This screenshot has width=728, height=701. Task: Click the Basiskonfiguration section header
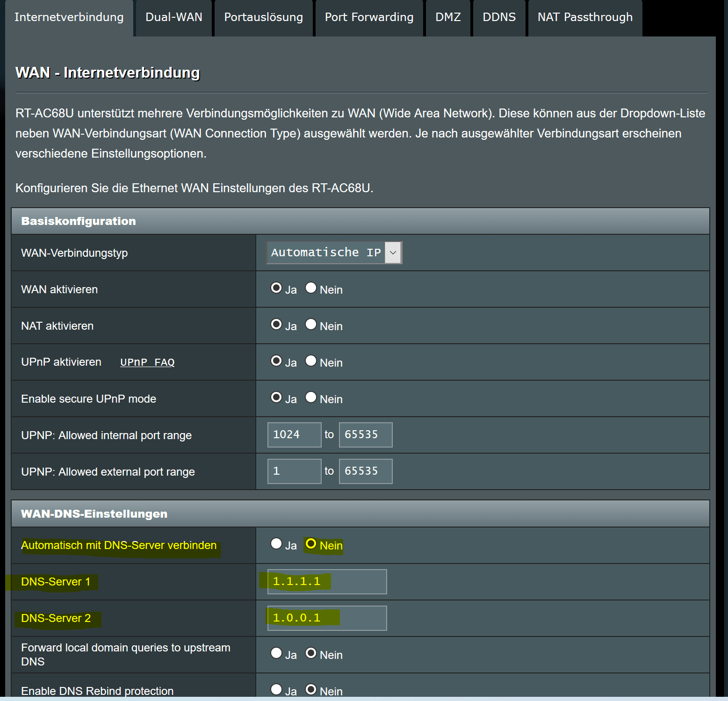360,221
